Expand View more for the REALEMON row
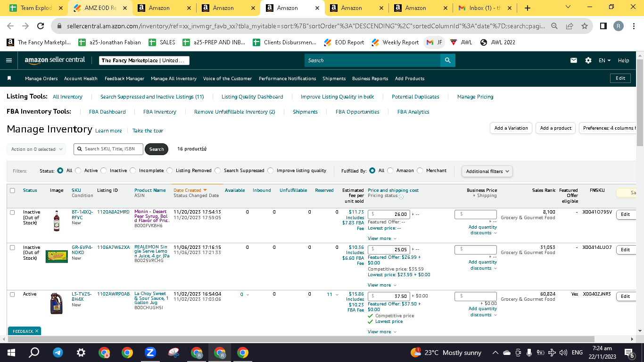The height and width of the screenshot is (362, 644). pos(382,285)
